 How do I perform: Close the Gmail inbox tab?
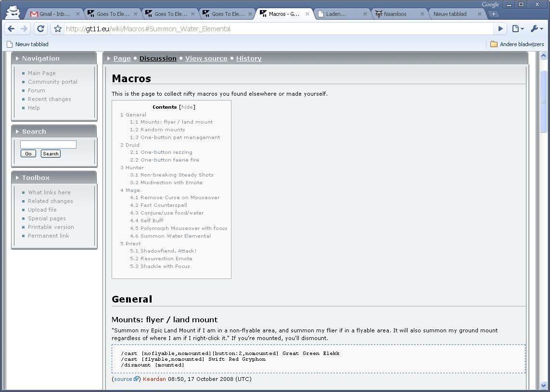point(78,14)
